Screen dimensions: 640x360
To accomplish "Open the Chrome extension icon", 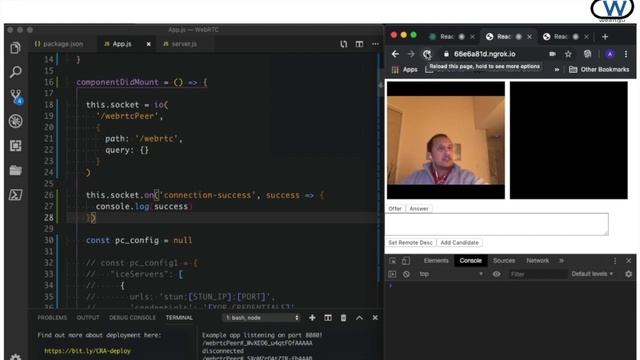I will coord(587,54).
